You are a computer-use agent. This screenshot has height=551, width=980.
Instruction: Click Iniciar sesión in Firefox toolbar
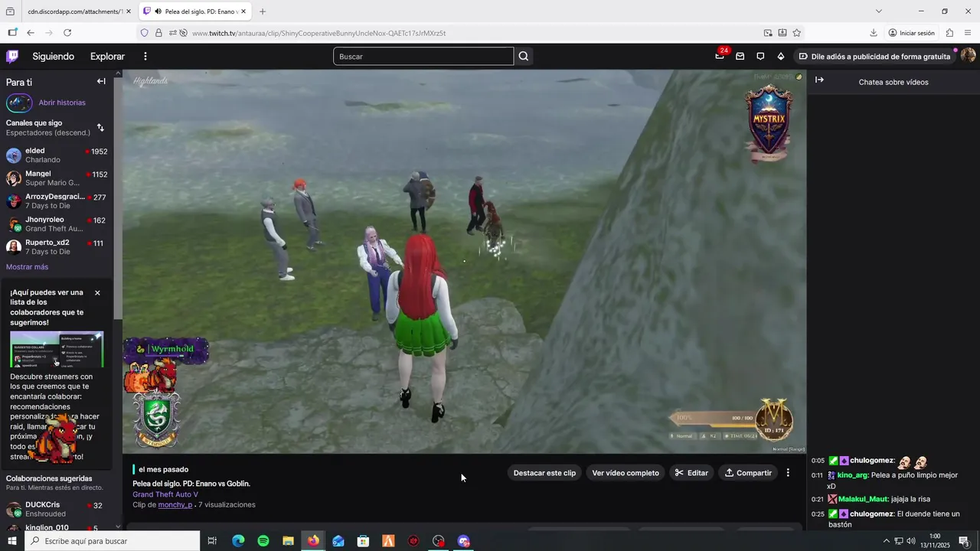[912, 33]
